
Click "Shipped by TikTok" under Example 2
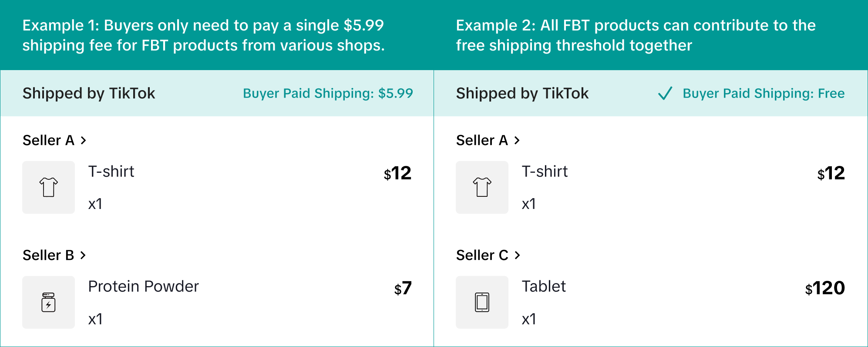[522, 93]
